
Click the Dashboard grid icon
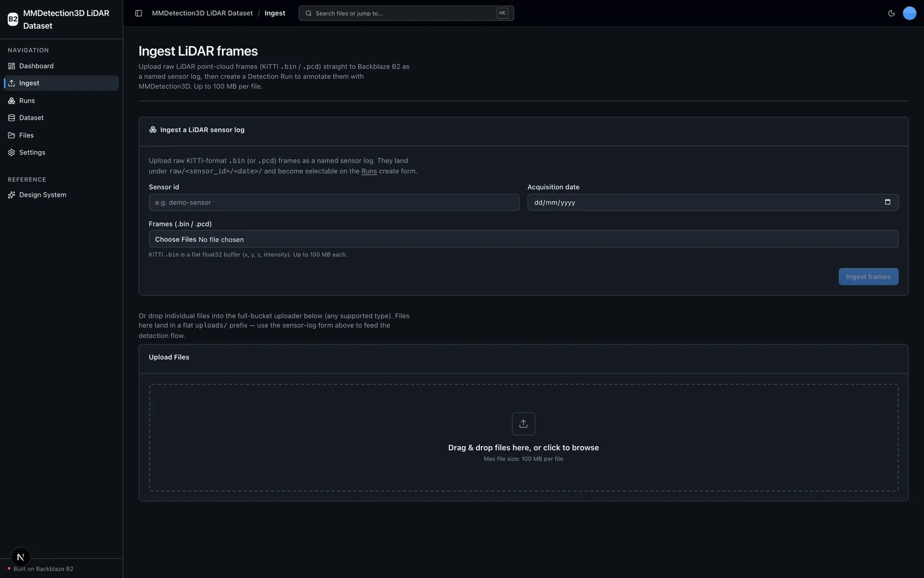(x=12, y=66)
